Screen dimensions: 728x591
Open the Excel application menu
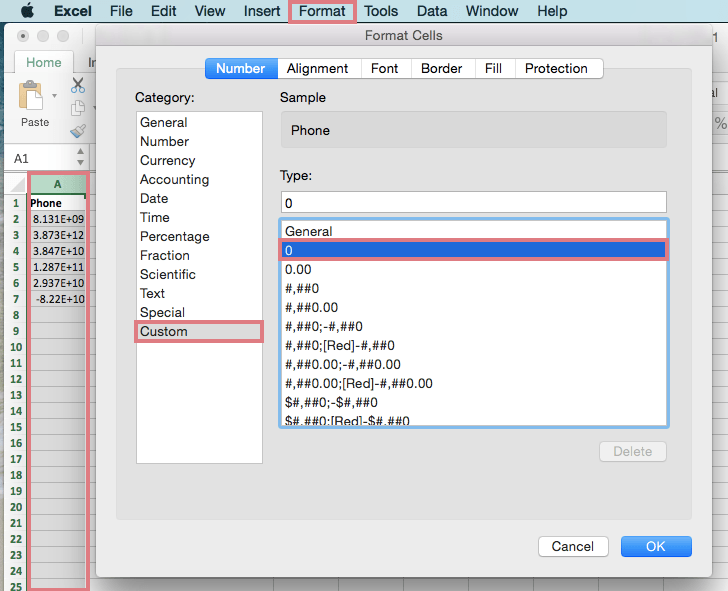[73, 11]
